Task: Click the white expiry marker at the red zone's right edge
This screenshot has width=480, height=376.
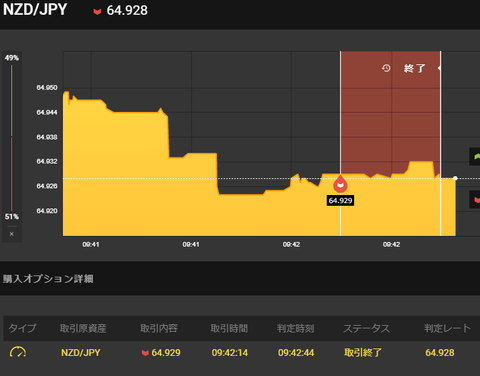Action: point(440,68)
